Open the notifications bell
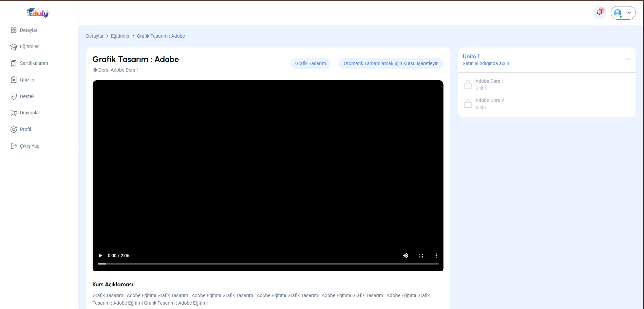Image resolution: width=644 pixels, height=309 pixels. [x=600, y=13]
